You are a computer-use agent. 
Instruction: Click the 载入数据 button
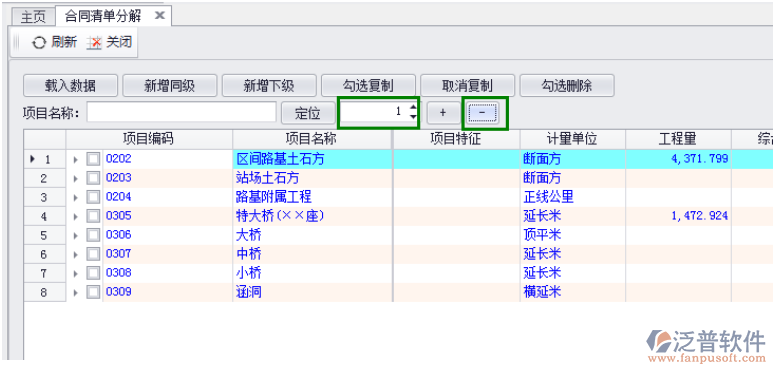point(70,86)
